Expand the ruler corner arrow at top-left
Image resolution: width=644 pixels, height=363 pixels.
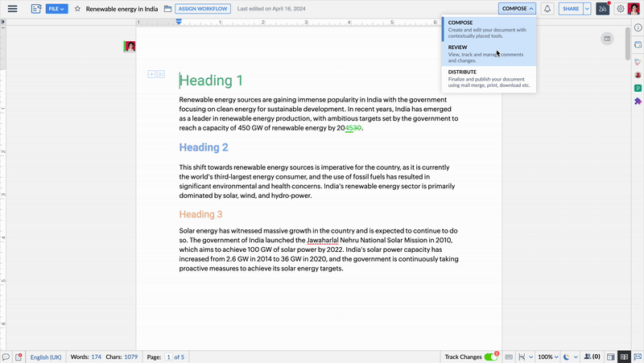coord(3,22)
